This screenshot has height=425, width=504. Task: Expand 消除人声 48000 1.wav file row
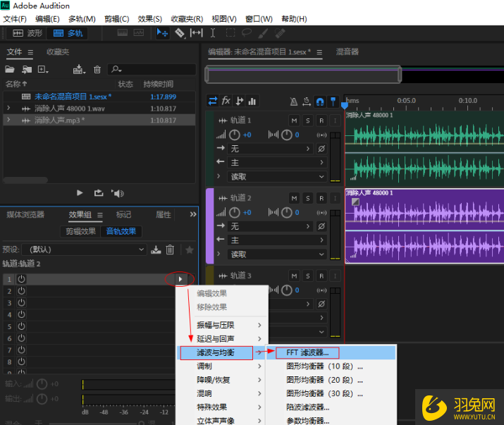(x=8, y=108)
